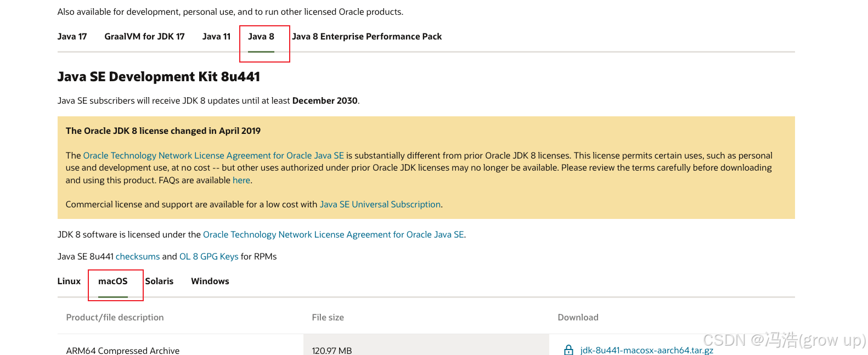Click the 'December 2030' bold text
This screenshot has height=355, width=868.
click(x=325, y=101)
